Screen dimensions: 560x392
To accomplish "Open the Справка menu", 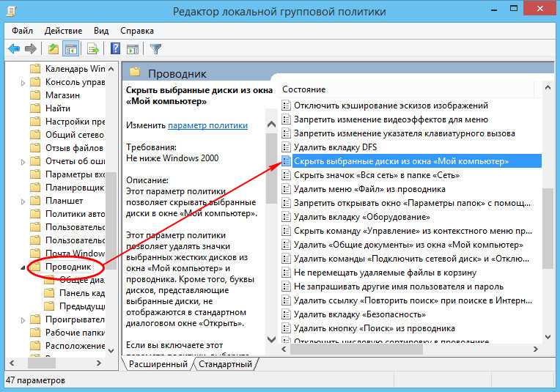I will pyautogui.click(x=137, y=31).
